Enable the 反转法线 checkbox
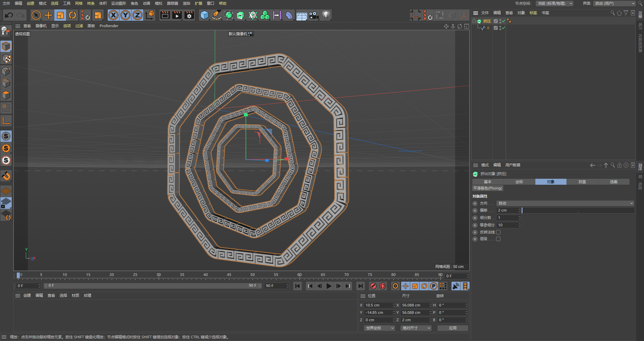This screenshot has width=644, height=341. point(498,232)
